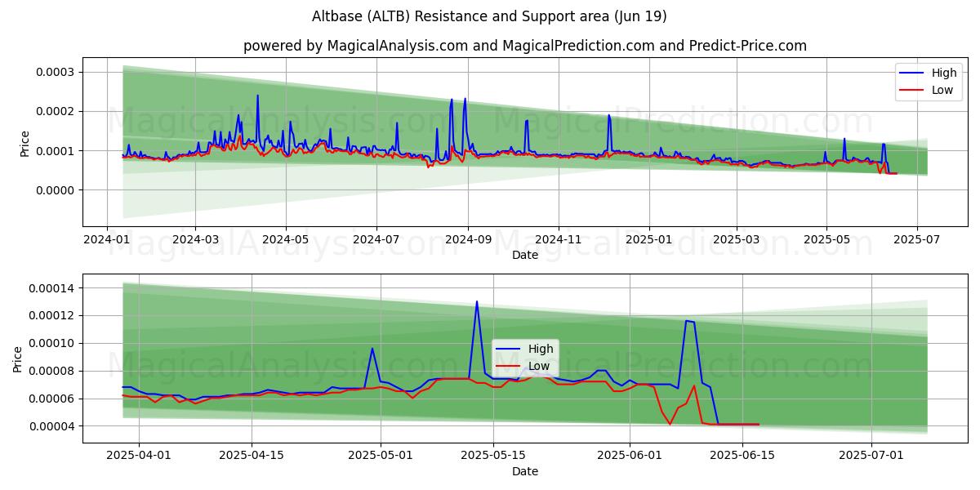This screenshot has height=490, width=980.
Task: Click the 2025-05-15 date tick label
Action: 492,456
